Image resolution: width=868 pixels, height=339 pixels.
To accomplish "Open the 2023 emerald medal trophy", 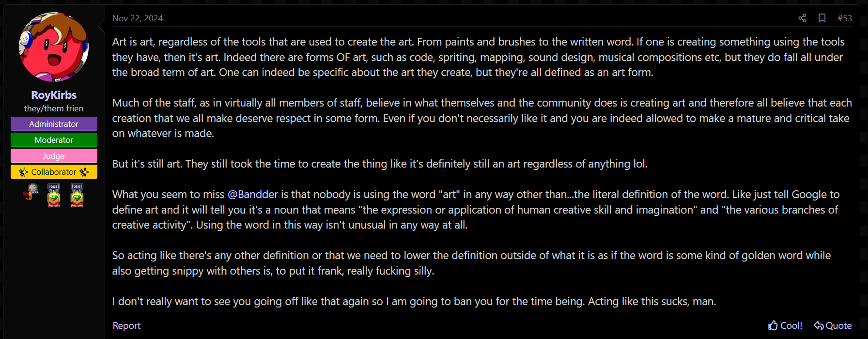I will 77,195.
